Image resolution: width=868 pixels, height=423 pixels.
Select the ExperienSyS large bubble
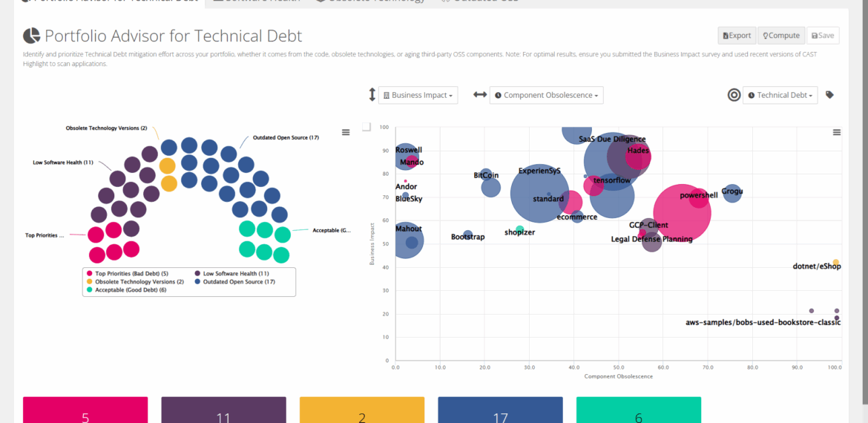point(539,193)
